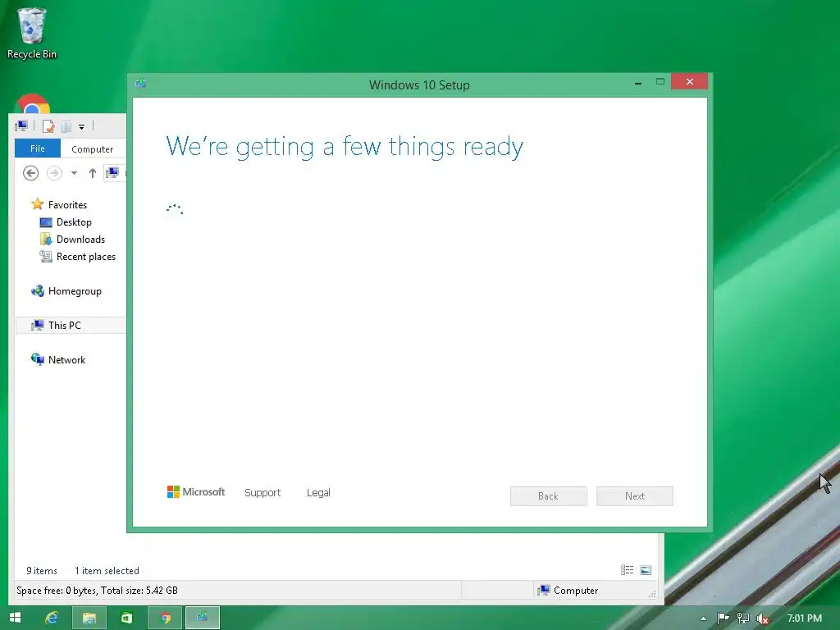Screen dimensions: 840x630
Task: Click the muted volume tray icon
Action: (x=763, y=619)
